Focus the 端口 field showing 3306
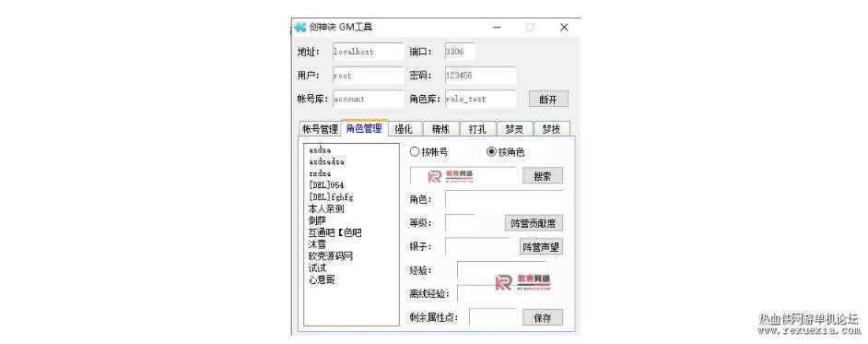This screenshot has height=344, width=868. 460,52
